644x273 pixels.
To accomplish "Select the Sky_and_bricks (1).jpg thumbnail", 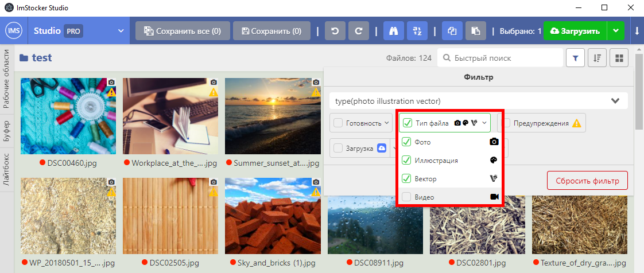I will [x=273, y=216].
